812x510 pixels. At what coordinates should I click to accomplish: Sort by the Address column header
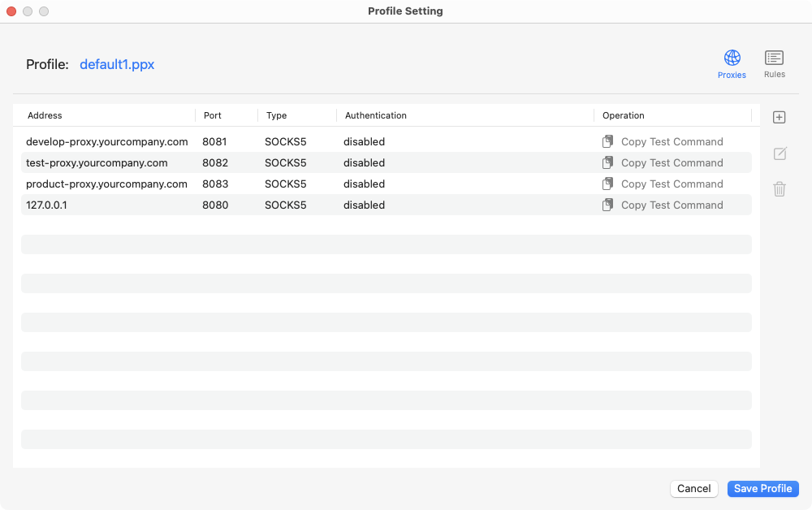click(x=45, y=115)
